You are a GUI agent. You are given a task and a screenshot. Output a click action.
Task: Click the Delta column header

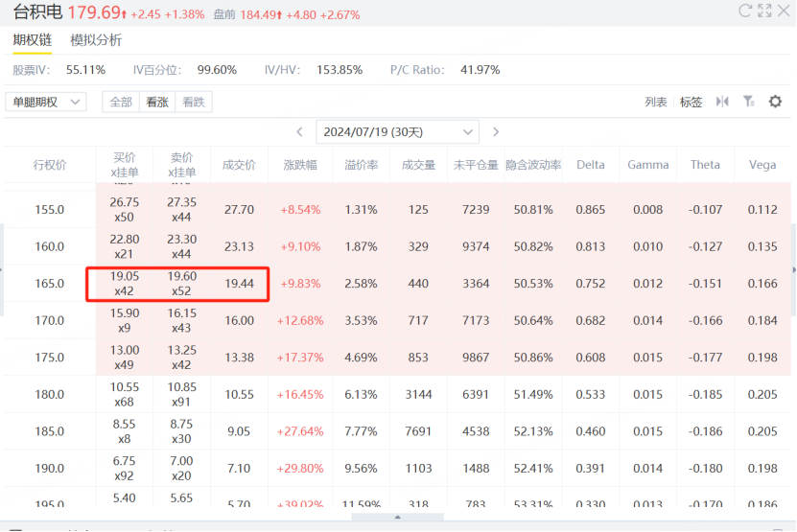click(x=591, y=165)
